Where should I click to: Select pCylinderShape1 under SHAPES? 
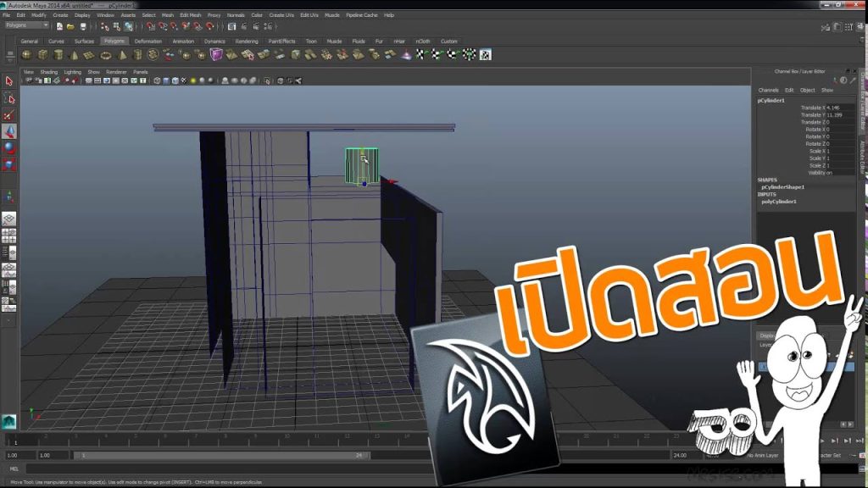782,187
